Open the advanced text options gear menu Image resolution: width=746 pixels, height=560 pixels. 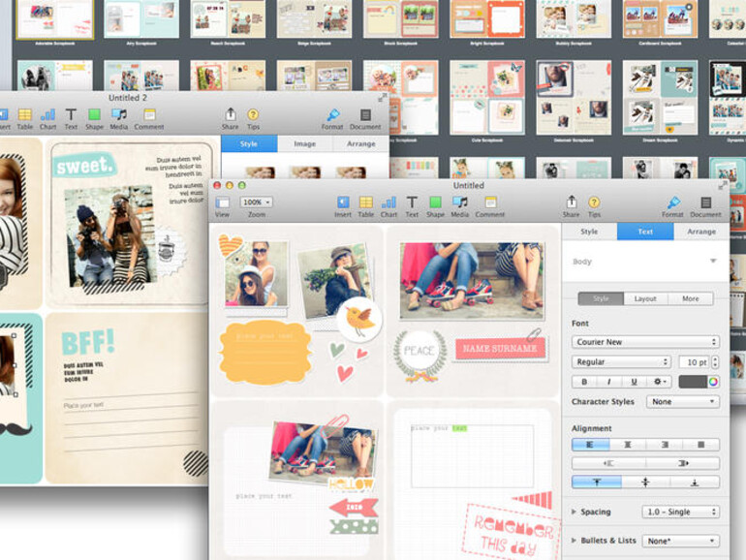pos(659,382)
